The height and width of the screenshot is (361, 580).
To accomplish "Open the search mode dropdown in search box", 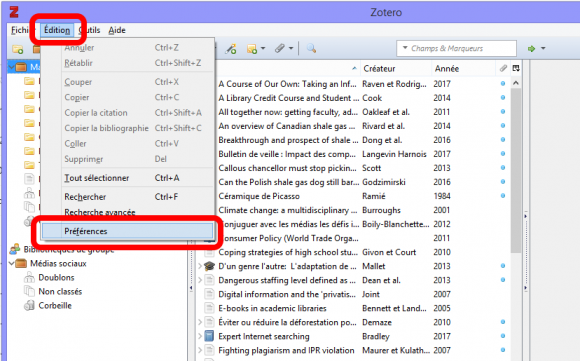I will 405,48.
